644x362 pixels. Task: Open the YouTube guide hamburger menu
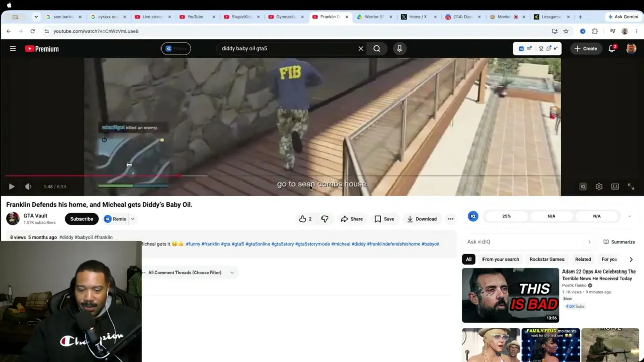coord(13,49)
